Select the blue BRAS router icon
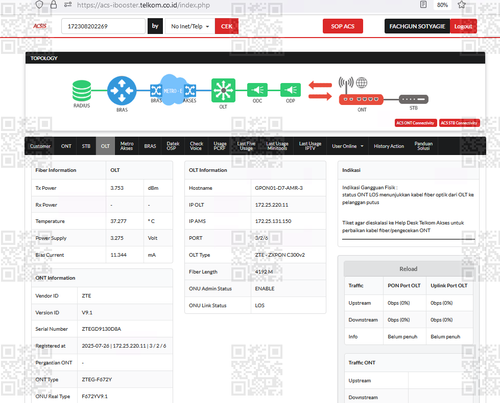500x403 pixels. click(x=122, y=91)
